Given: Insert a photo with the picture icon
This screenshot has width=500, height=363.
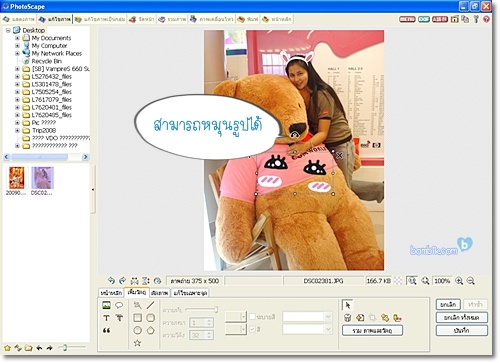Looking at the screenshot, I should point(106,305).
